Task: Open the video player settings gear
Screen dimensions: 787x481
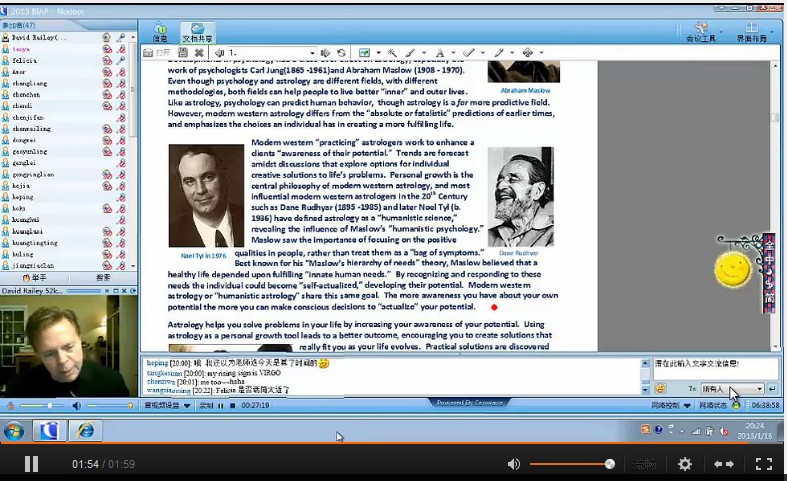Action: pyautogui.click(x=685, y=464)
